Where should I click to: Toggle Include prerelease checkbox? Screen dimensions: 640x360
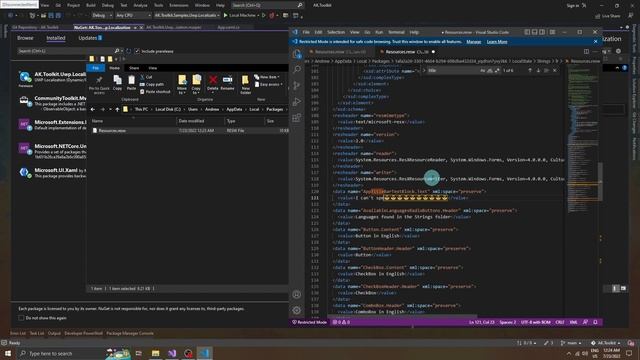(x=137, y=51)
